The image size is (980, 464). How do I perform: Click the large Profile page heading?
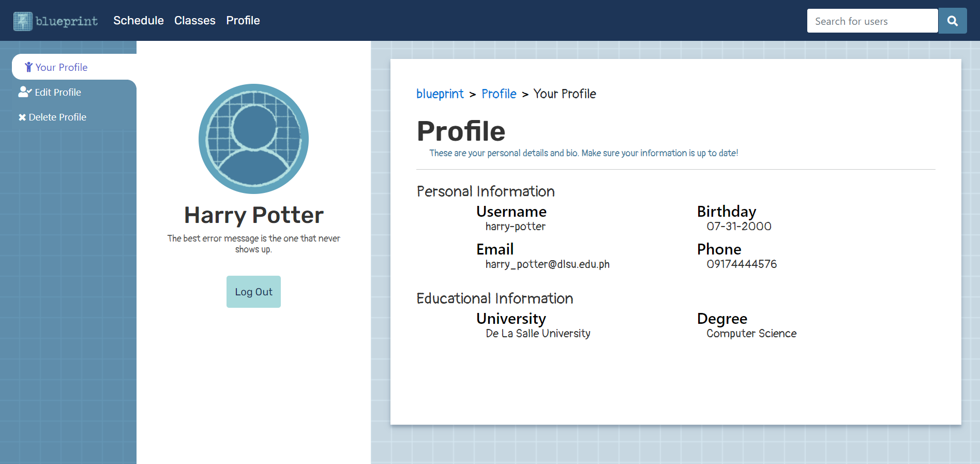[x=461, y=131]
